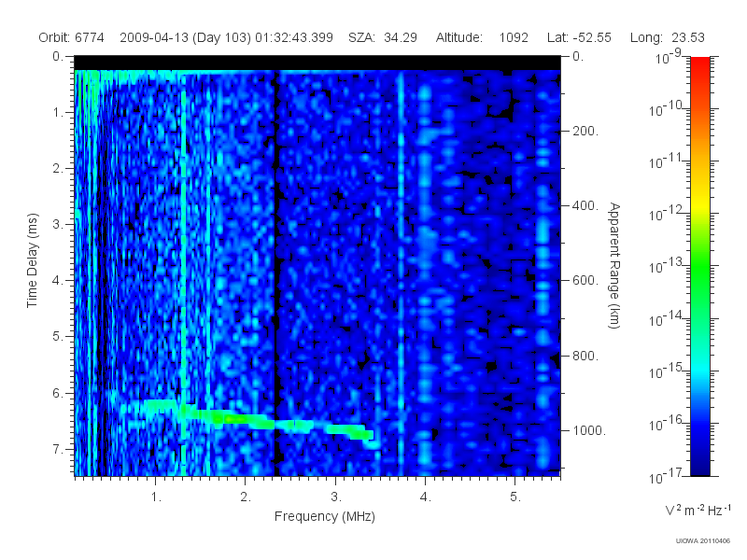
Task: Click the black band at top of spectrogram
Action: [x=317, y=63]
